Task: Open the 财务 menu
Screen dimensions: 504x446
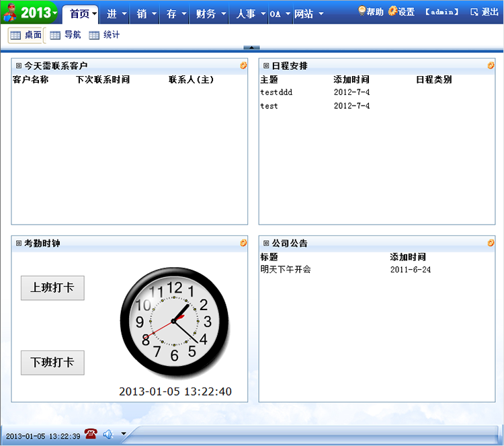Action: (x=209, y=14)
